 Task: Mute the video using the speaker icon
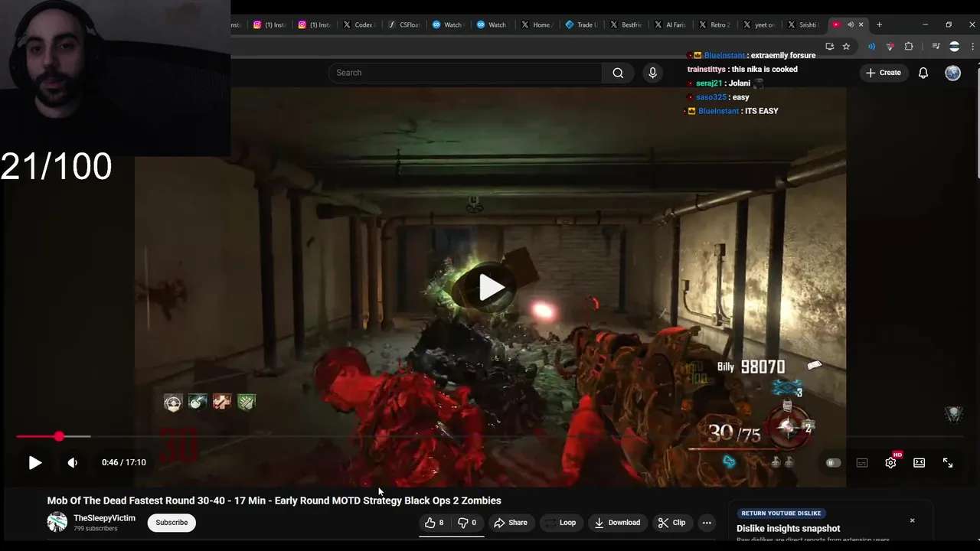73,462
